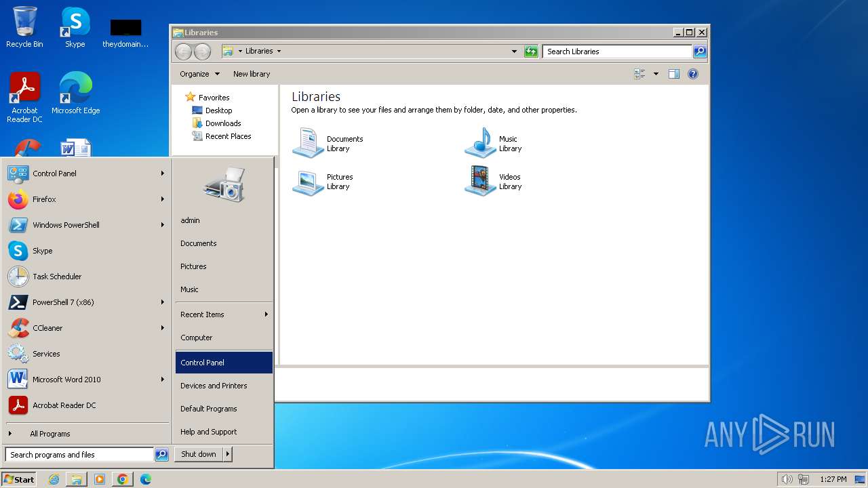Open admin user folder link
The width and height of the screenshot is (868, 488).
point(224,220)
